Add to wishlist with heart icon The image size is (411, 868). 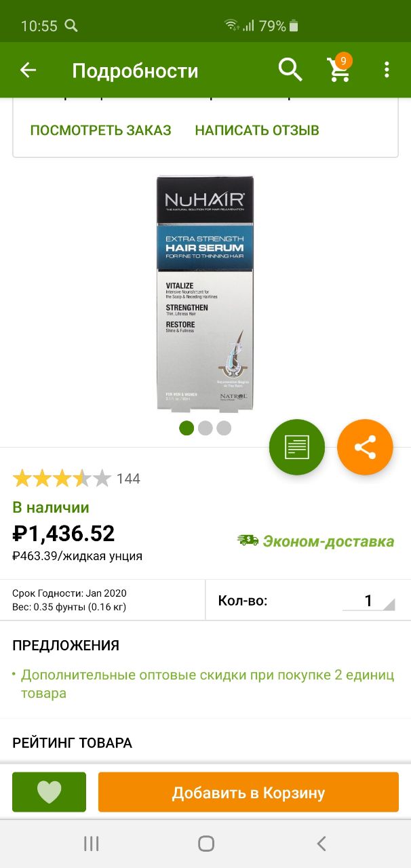pyautogui.click(x=49, y=792)
